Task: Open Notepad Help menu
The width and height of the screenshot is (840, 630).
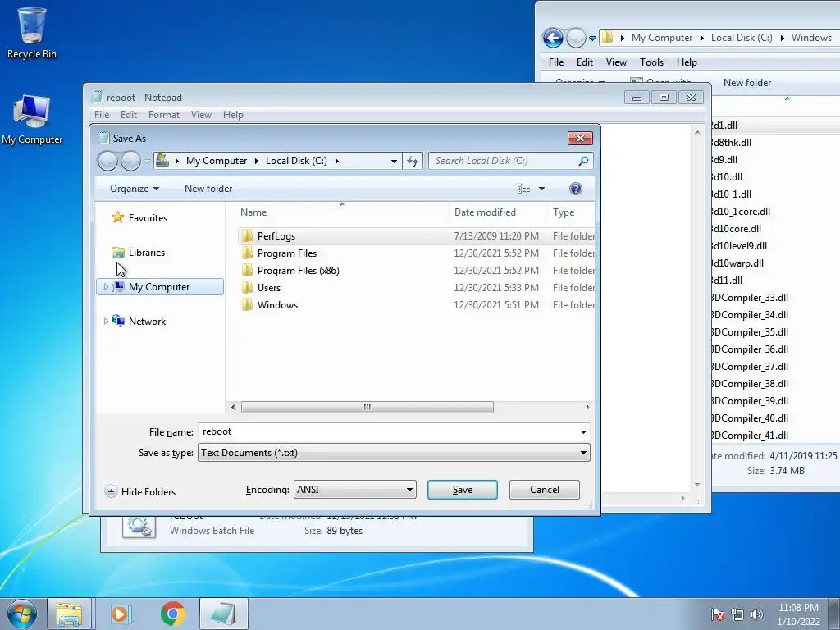Action: click(233, 115)
